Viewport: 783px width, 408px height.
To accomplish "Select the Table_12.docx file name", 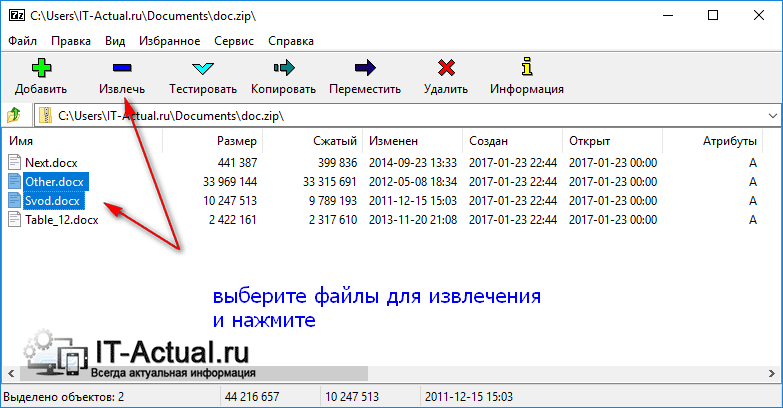I will click(61, 220).
